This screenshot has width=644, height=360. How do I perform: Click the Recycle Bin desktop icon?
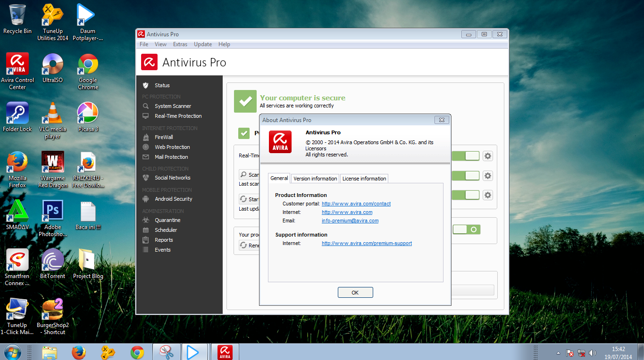click(x=17, y=19)
